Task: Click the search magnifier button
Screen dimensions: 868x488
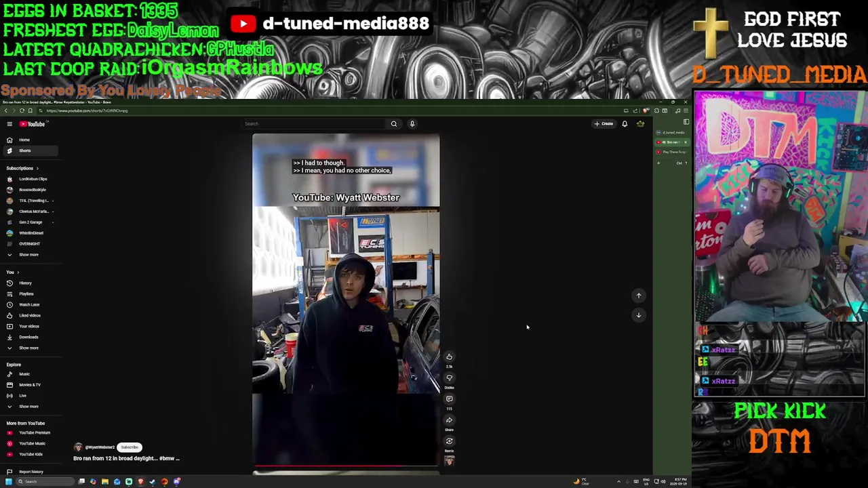Action: (394, 124)
